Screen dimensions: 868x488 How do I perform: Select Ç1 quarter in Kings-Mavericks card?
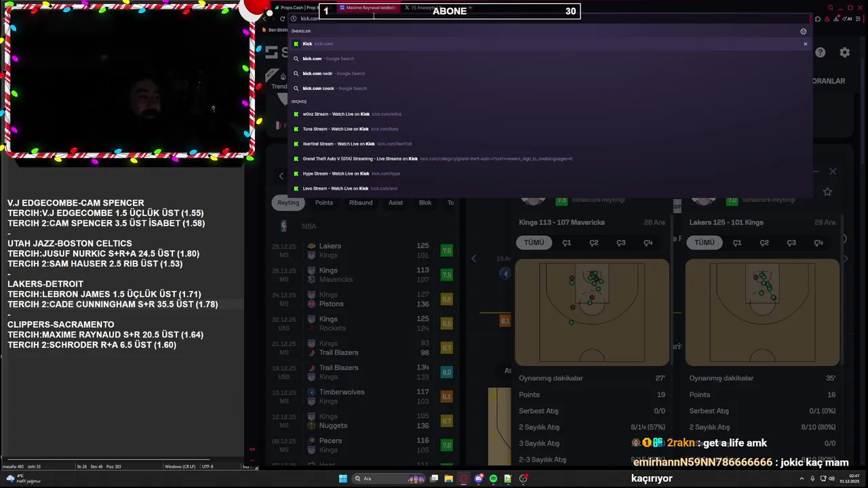click(567, 243)
